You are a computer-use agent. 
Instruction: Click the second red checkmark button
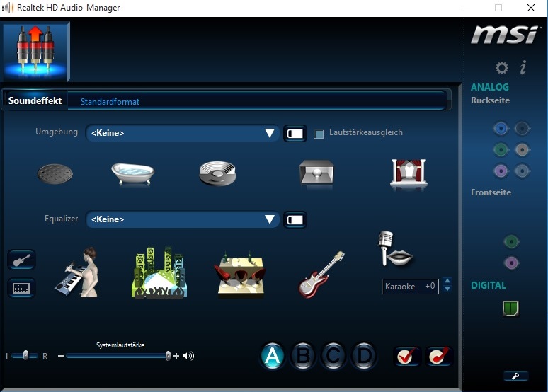439,356
